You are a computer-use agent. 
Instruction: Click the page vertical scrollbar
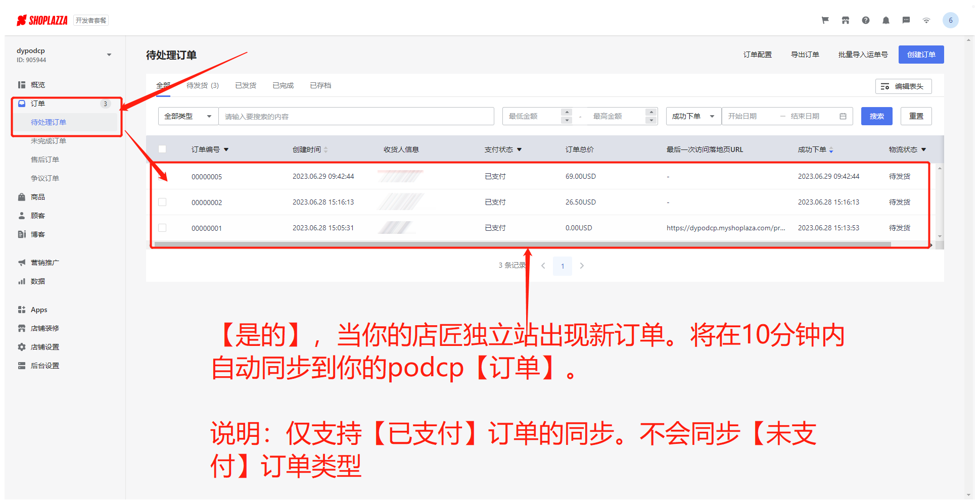coord(968,268)
